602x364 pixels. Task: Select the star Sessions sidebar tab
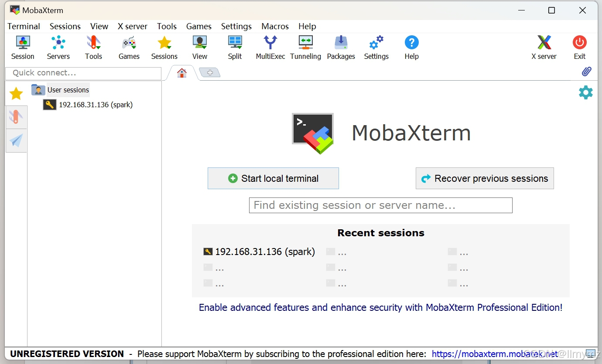(x=16, y=93)
